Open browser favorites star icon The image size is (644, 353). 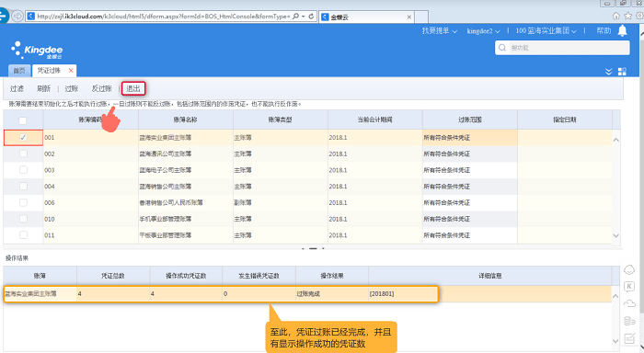click(627, 16)
